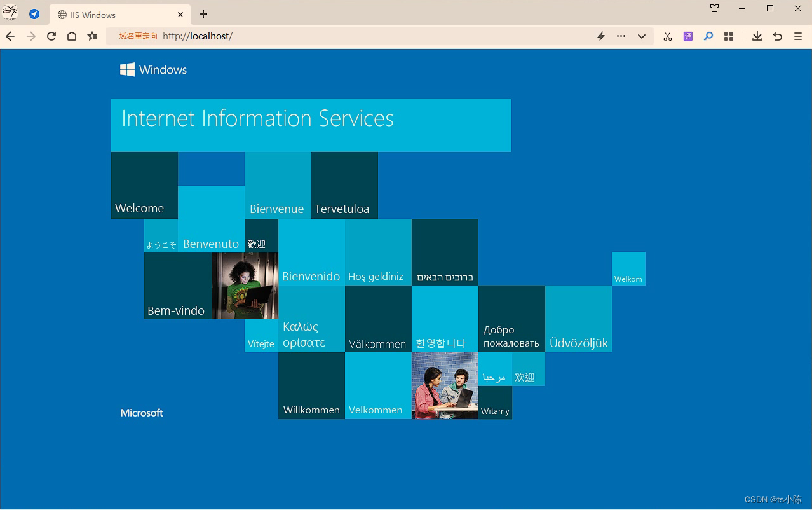Viewport: 812px width, 510px height.
Task: Click the Bienvenue tile
Action: (278, 185)
